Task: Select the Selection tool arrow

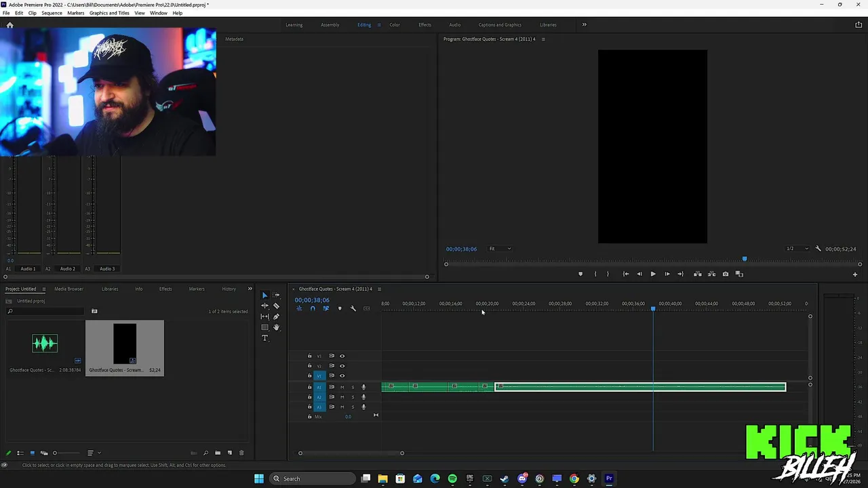Action: [x=264, y=296]
